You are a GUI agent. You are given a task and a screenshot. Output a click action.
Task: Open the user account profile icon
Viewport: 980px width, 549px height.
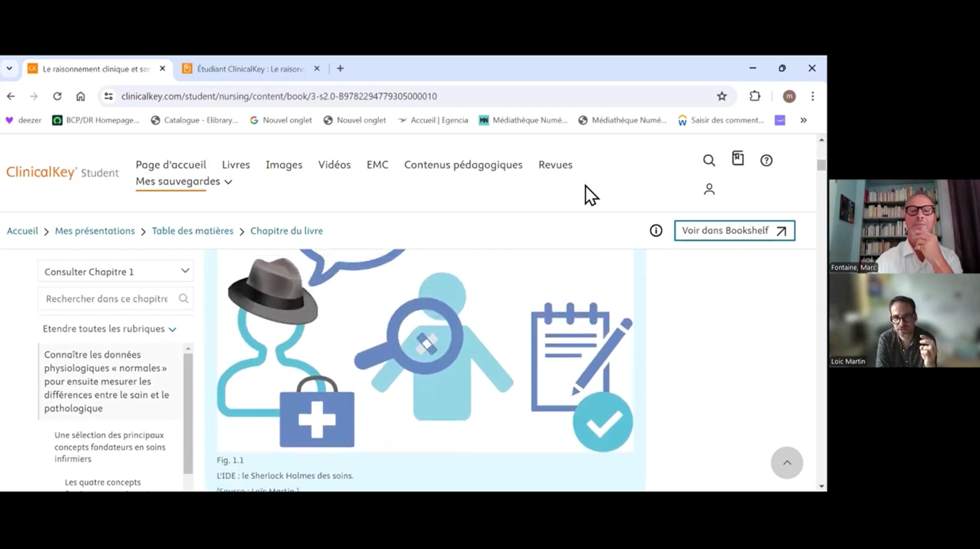pyautogui.click(x=709, y=189)
